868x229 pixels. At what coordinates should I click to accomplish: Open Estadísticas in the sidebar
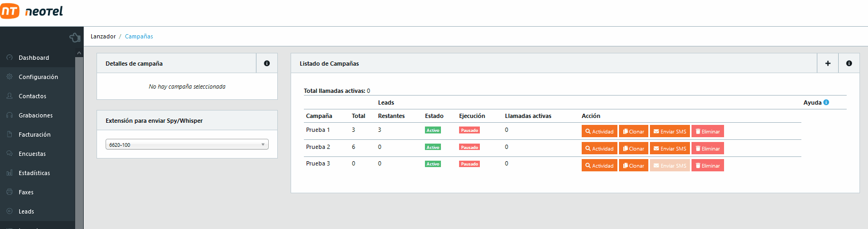click(34, 173)
